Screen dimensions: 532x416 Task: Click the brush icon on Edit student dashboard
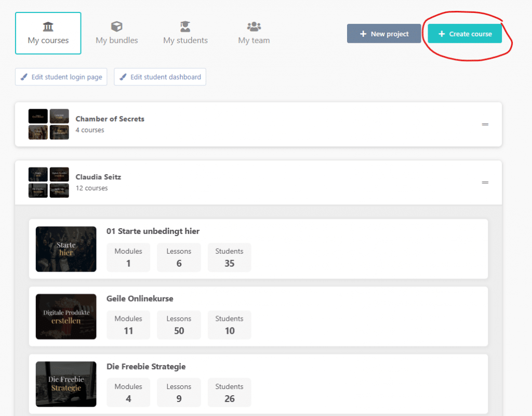[123, 76]
